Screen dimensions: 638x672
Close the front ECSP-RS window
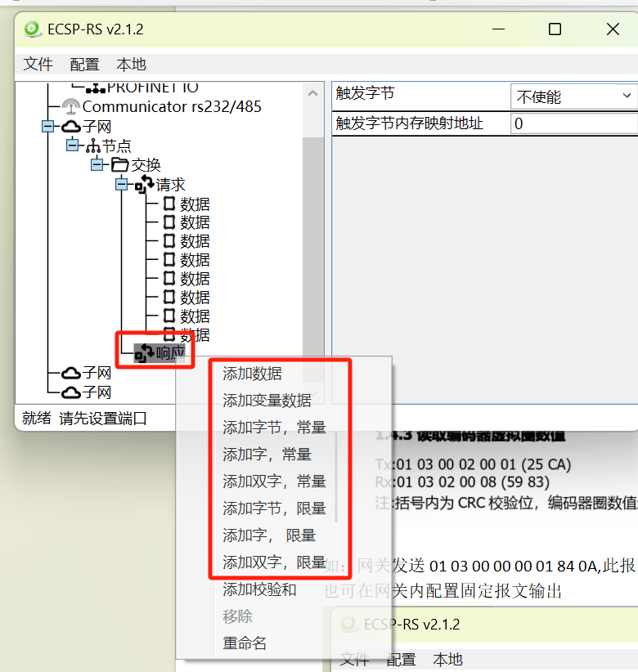click(613, 29)
